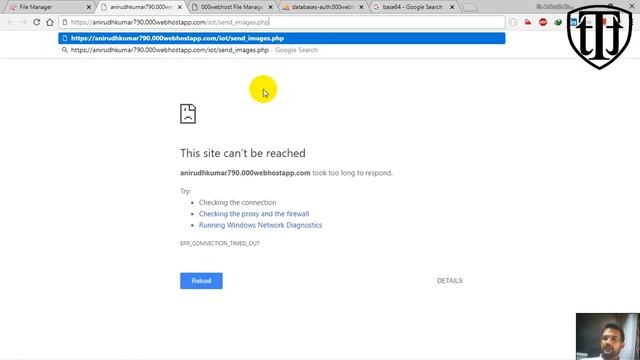Viewport: 640px width, 360px height.
Task: Click the back navigation arrow
Action: coord(10,22)
